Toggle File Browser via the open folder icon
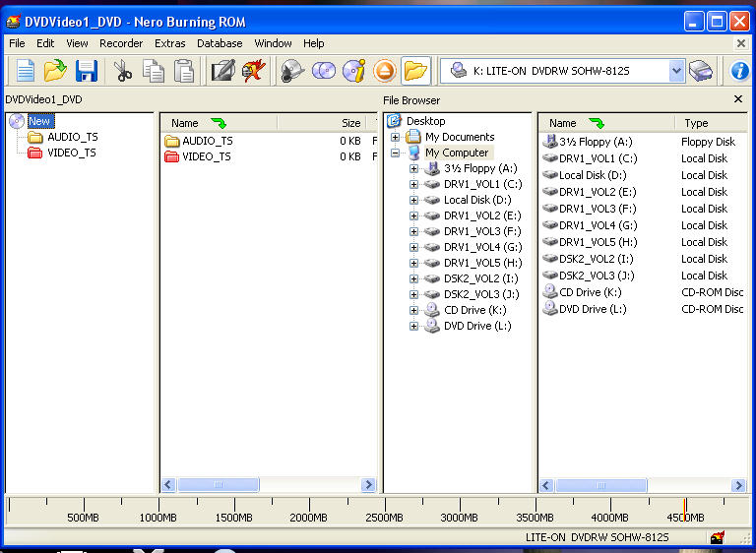Image resolution: width=756 pixels, height=553 pixels. (x=415, y=71)
